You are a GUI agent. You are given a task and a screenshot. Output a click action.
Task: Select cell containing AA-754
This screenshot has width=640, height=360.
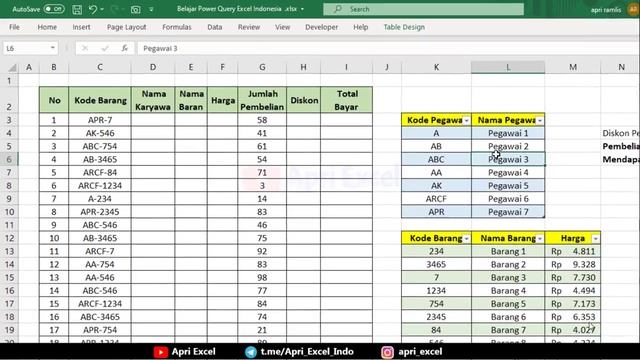100,264
